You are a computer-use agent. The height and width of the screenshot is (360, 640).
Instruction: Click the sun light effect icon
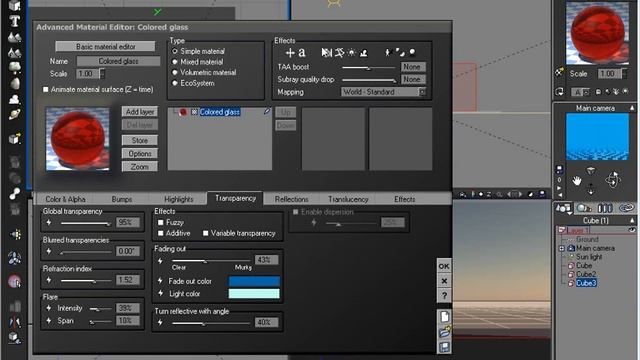[351, 53]
